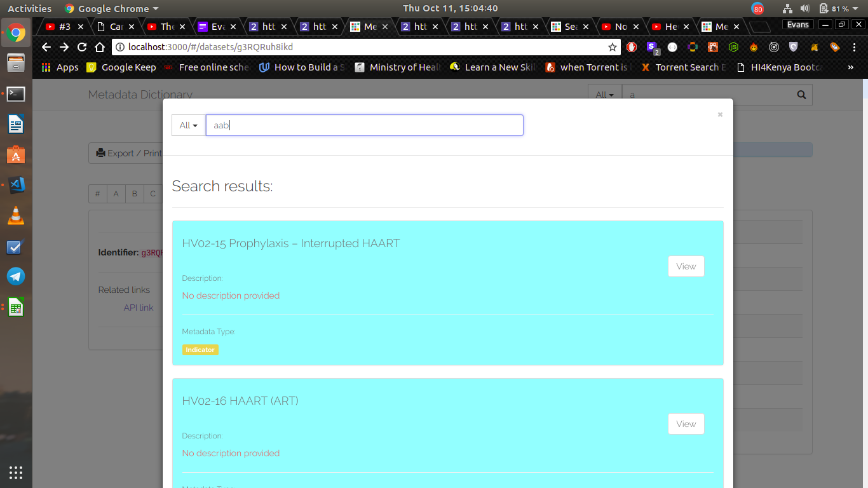The image size is (868, 488).
Task: Reload the page with refresh icon
Action: pyautogui.click(x=82, y=47)
